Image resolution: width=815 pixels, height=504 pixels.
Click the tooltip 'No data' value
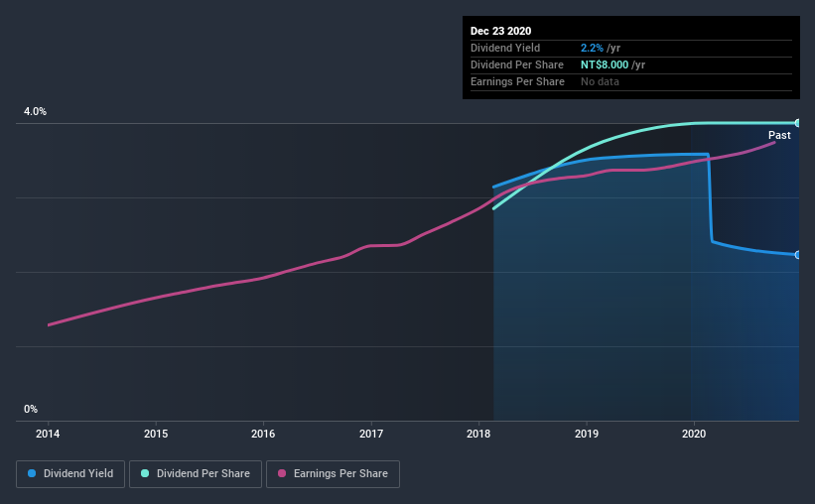point(600,81)
